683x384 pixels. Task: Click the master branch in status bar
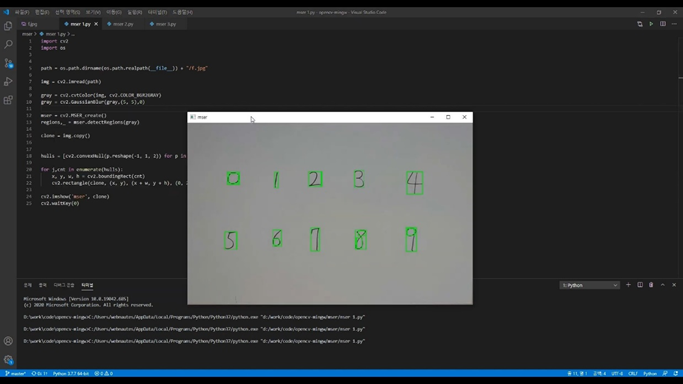16,374
